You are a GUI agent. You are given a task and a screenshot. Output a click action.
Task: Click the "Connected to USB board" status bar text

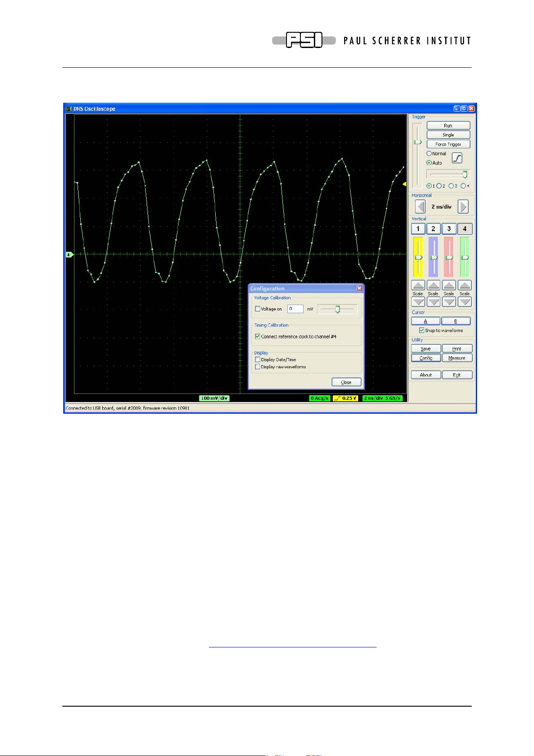click(x=128, y=408)
